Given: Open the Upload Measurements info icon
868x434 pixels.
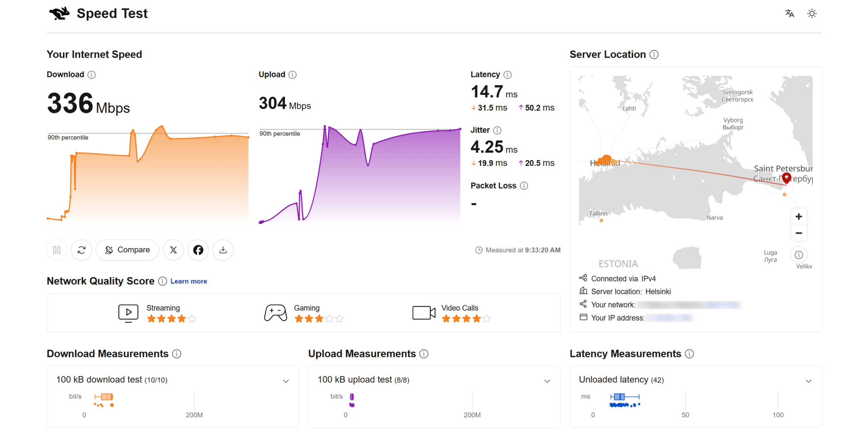Looking at the screenshot, I should point(424,354).
